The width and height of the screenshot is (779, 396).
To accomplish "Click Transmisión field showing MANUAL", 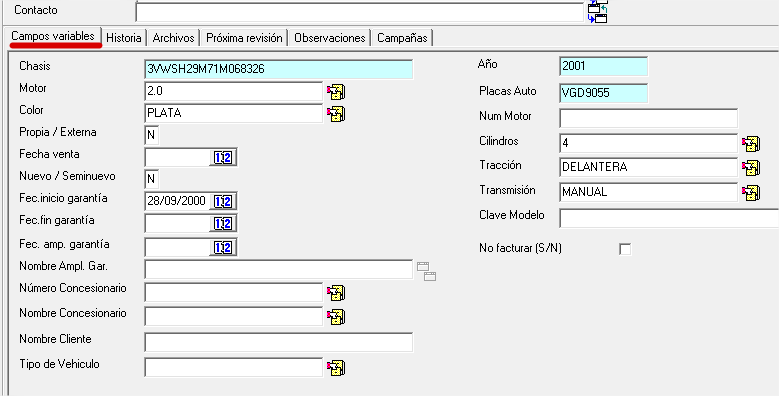I will [x=649, y=192].
